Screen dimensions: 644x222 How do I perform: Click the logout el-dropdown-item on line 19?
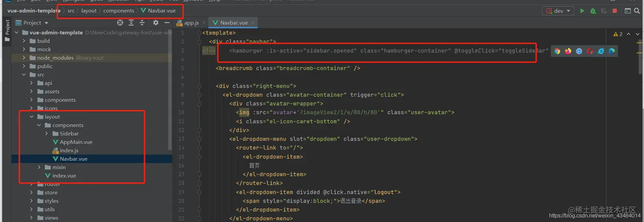(318, 192)
